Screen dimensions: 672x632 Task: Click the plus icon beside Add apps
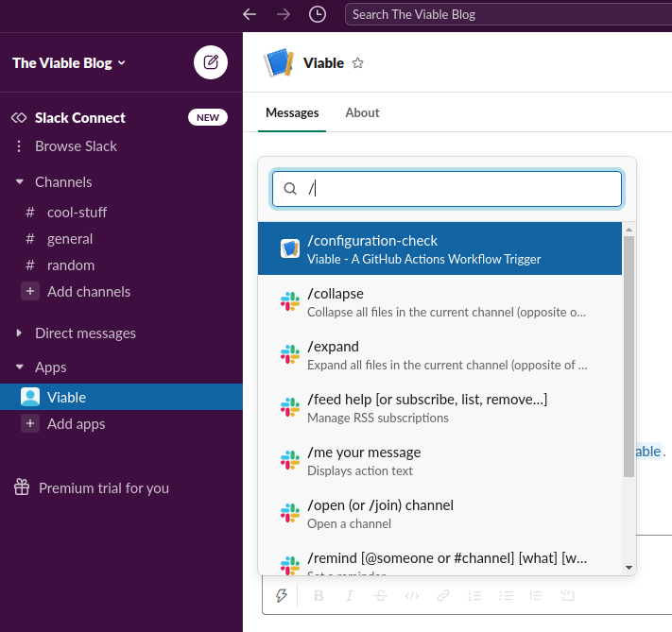click(x=30, y=423)
